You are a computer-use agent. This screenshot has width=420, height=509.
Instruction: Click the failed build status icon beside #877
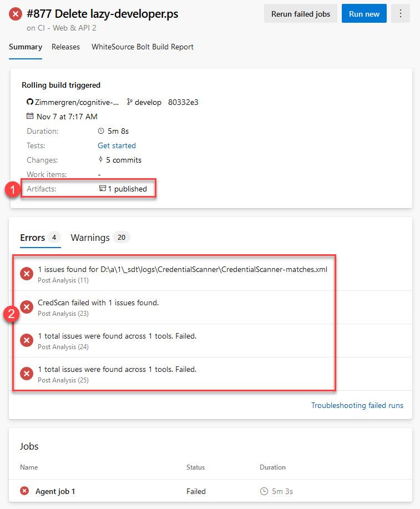tap(16, 14)
